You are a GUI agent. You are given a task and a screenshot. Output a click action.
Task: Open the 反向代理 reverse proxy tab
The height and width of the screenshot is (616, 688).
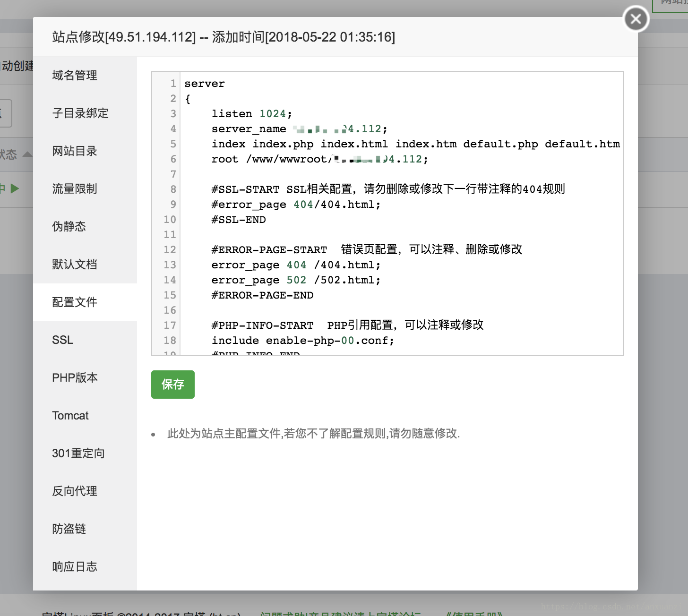tap(75, 491)
